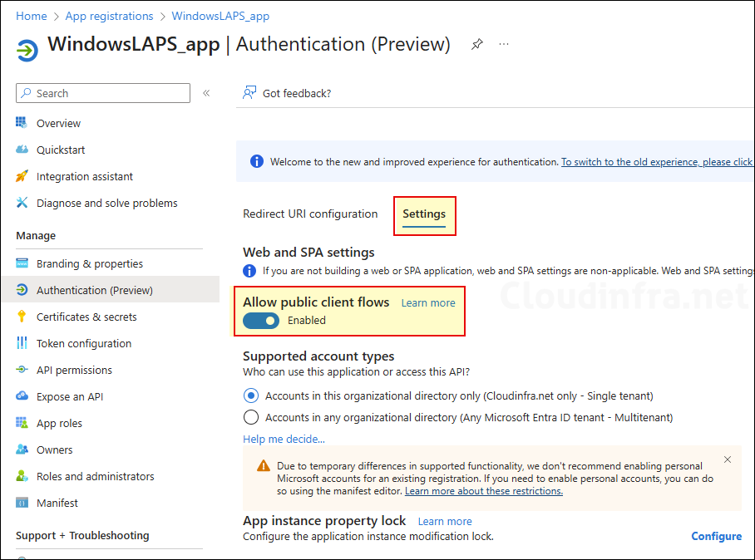Click inside the sidebar Search field
This screenshot has width=755, height=560.
102,93
